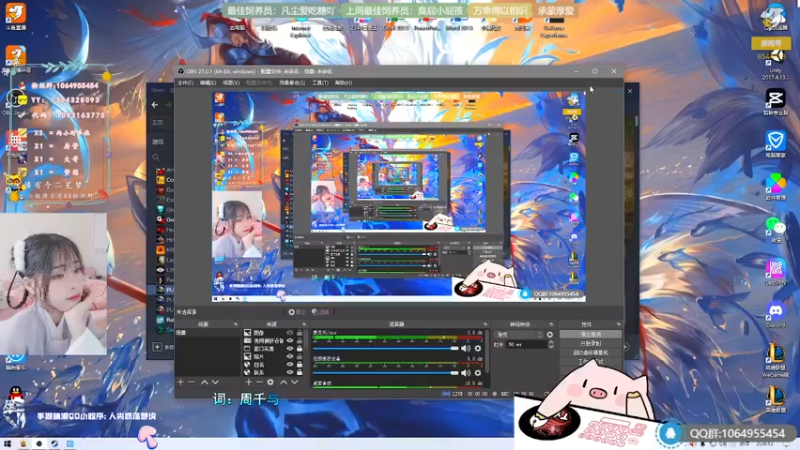Toggle visibility of the 视频捕获设备 source
This screenshot has height=450, width=800.
(290, 340)
